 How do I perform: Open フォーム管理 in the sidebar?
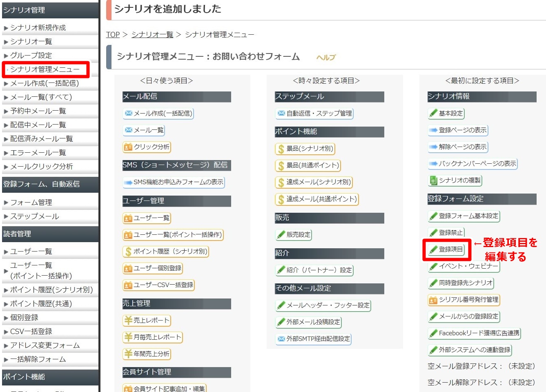31,203
